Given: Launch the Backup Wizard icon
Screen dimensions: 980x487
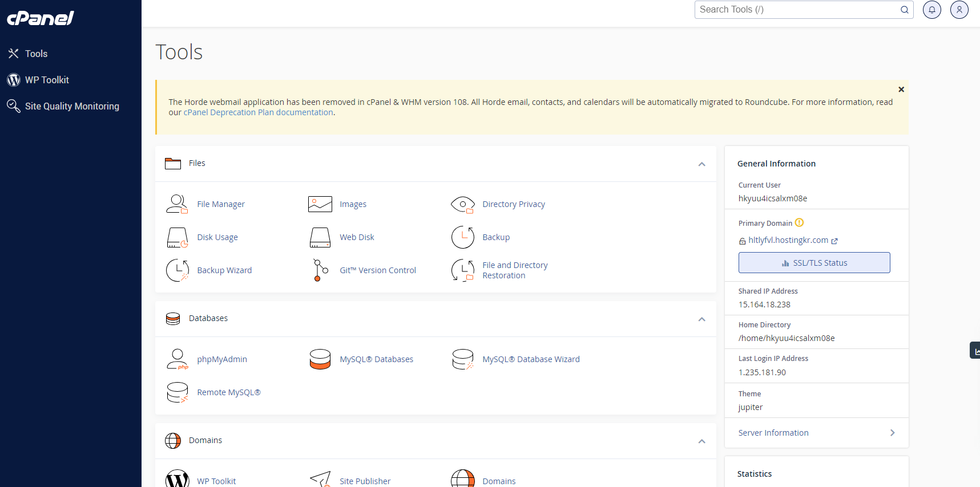Looking at the screenshot, I should 177,270.
